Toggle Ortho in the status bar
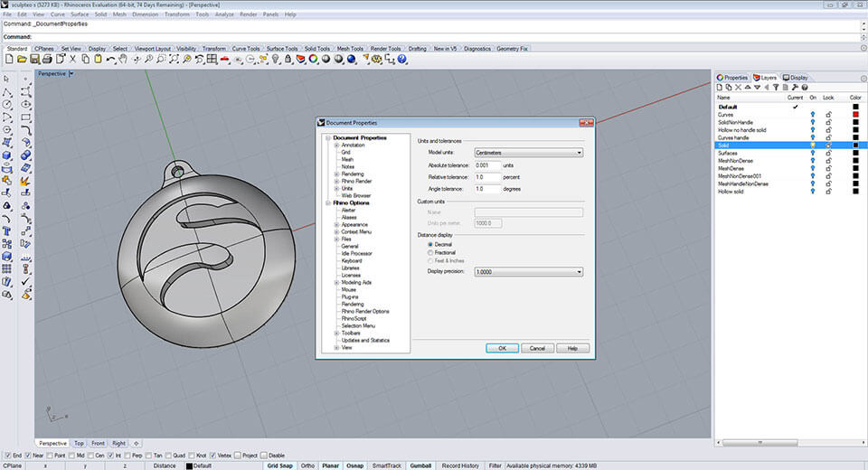 point(307,465)
